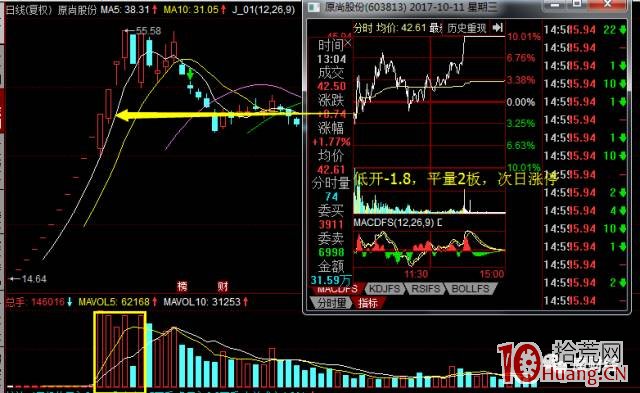The width and height of the screenshot is (640, 393).
Task: Click the 委卖 value 6998
Action: click(331, 252)
